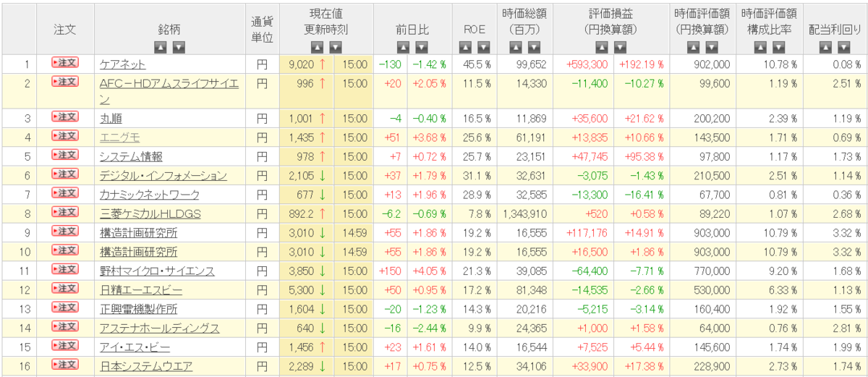The image size is (868, 377).
Task: Click 注文 button for カナミックネットワーク
Action: (x=65, y=193)
